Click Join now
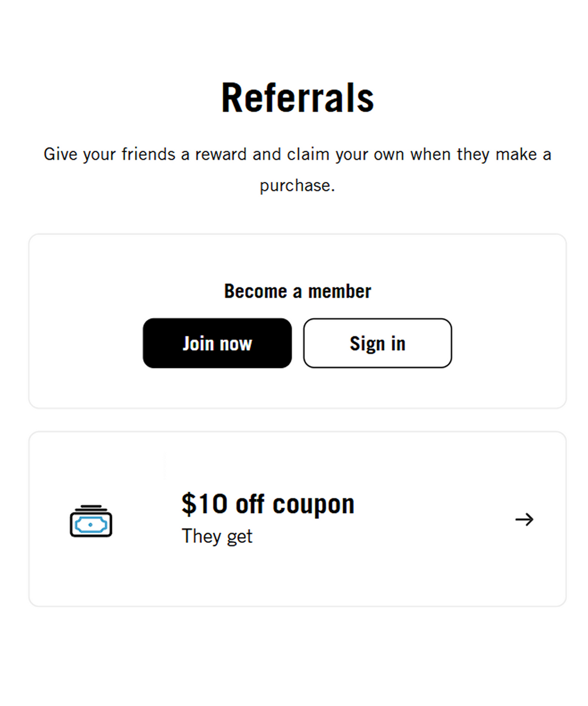 (217, 343)
